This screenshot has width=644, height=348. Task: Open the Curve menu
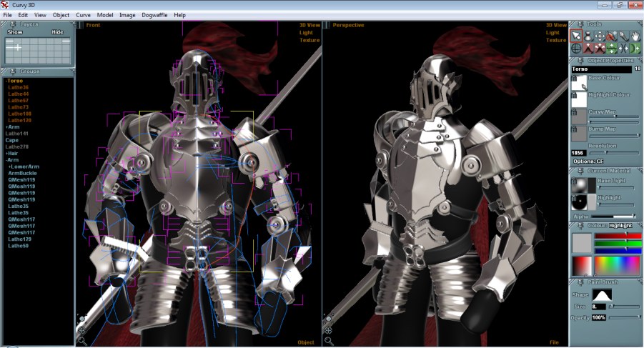point(83,15)
